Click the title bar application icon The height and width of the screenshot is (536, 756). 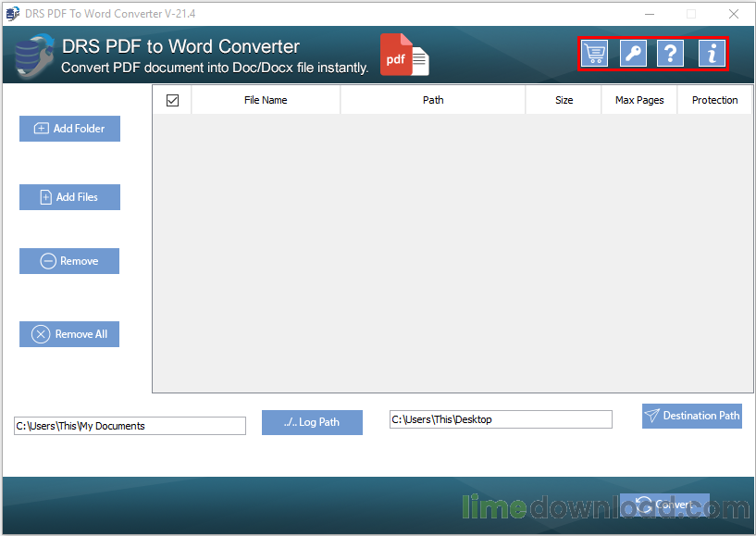pos(13,14)
